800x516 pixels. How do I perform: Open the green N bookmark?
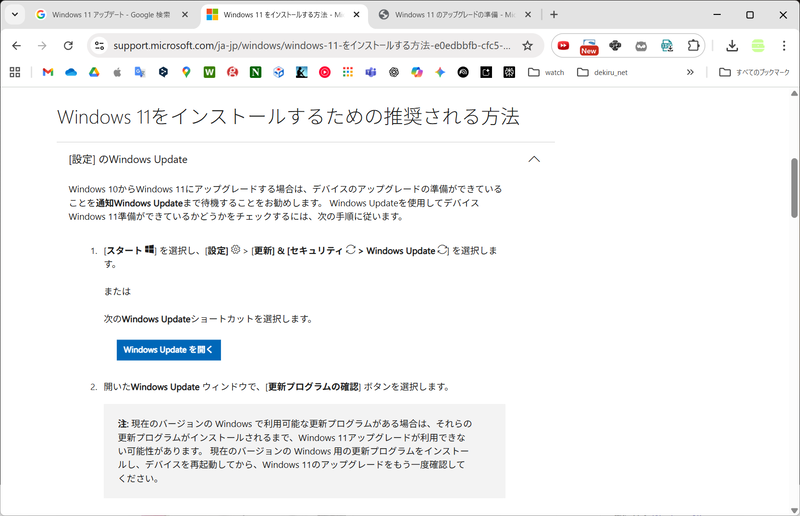coord(256,72)
